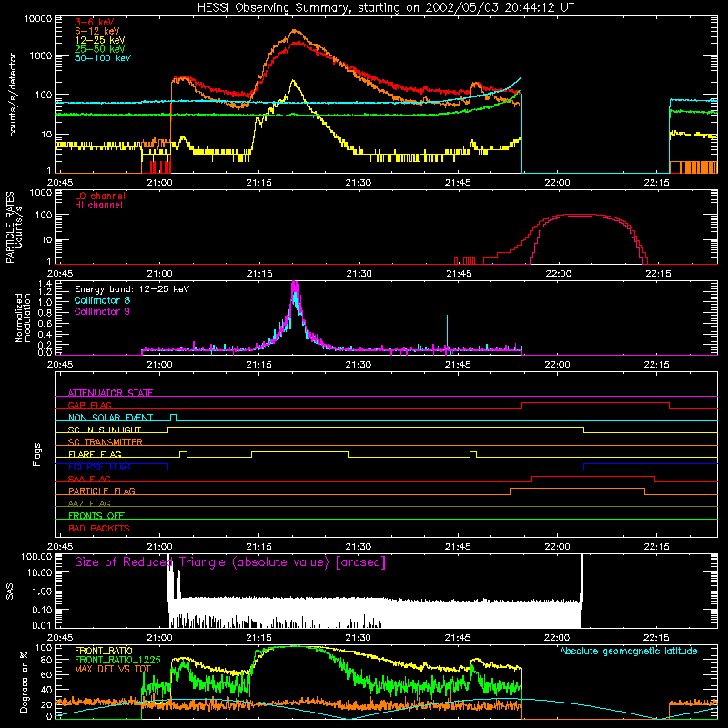The width and height of the screenshot is (728, 728).
Task: Click the "22:00" time label under the particle rates panel
Action: tap(559, 274)
